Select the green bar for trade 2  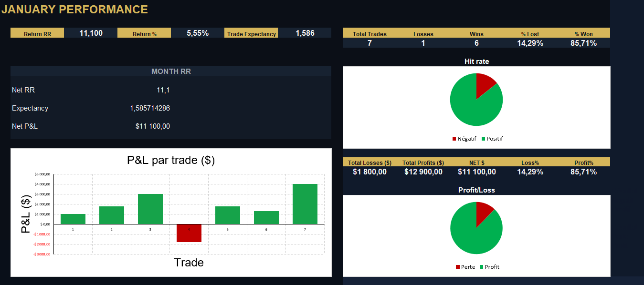(112, 215)
